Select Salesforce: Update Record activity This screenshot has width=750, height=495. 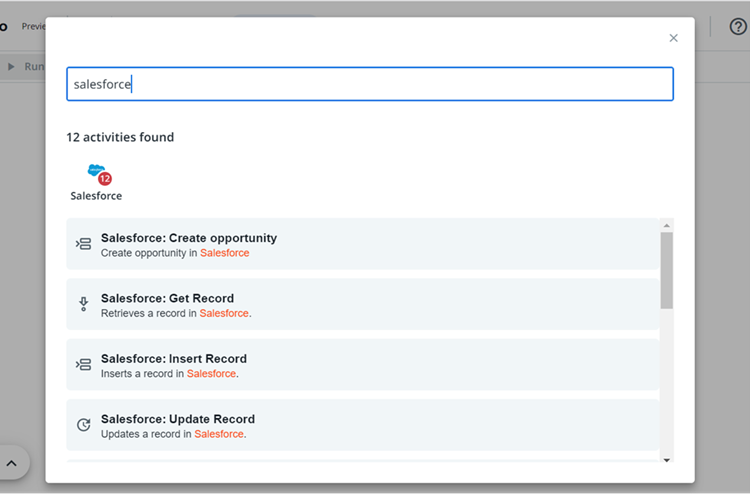363,425
